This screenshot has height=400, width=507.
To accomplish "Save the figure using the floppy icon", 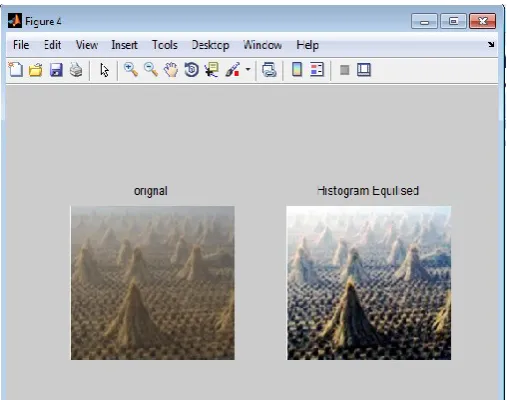I will click(56, 70).
